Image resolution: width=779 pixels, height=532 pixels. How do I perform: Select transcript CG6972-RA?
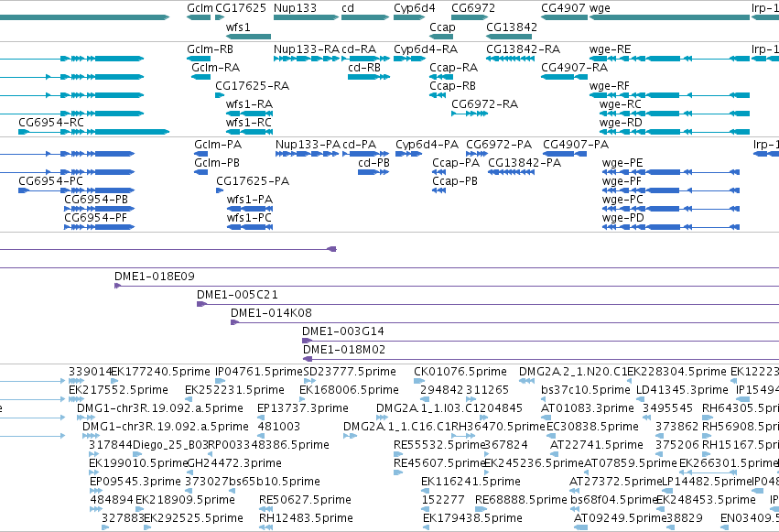[x=485, y=103]
